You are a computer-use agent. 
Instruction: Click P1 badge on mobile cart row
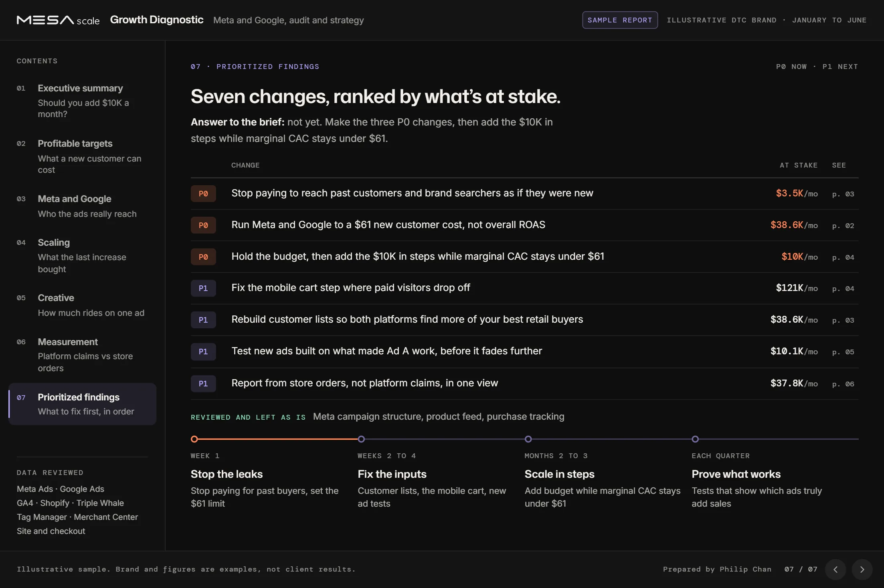[203, 288]
